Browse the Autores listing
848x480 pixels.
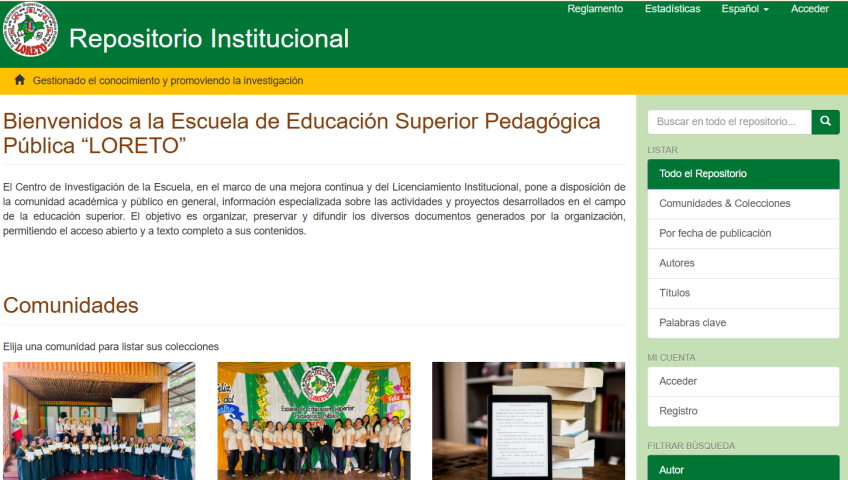click(743, 264)
